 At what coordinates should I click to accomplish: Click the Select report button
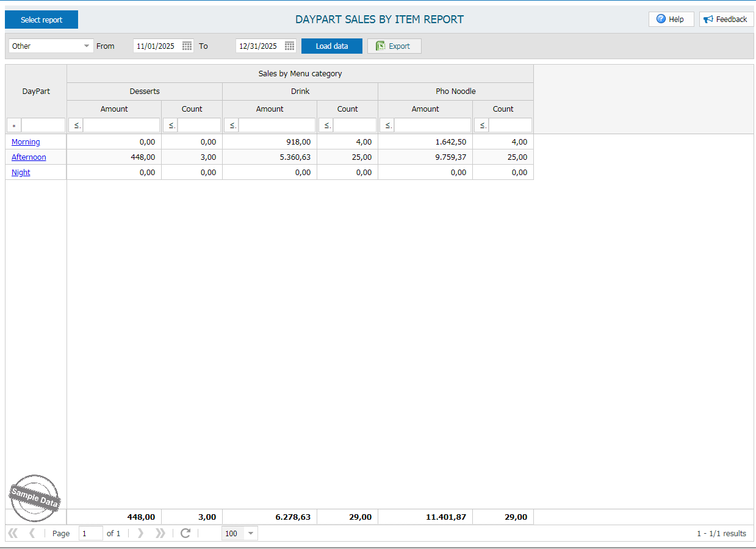click(x=41, y=20)
